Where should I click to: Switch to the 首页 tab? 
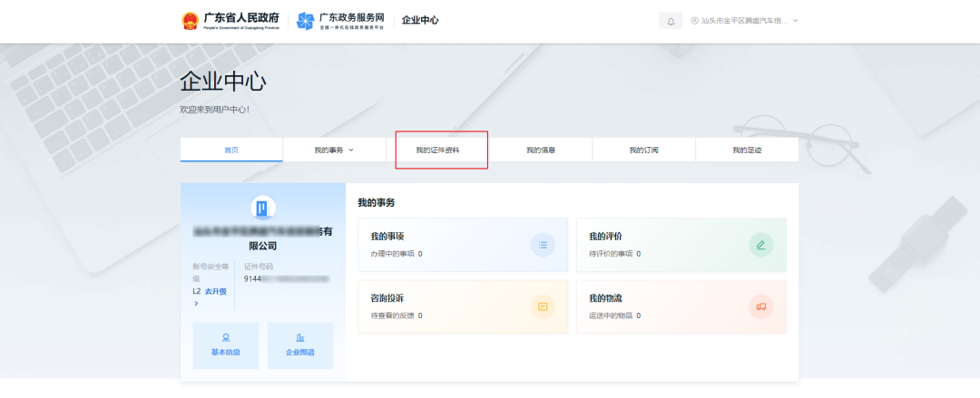pyautogui.click(x=231, y=150)
